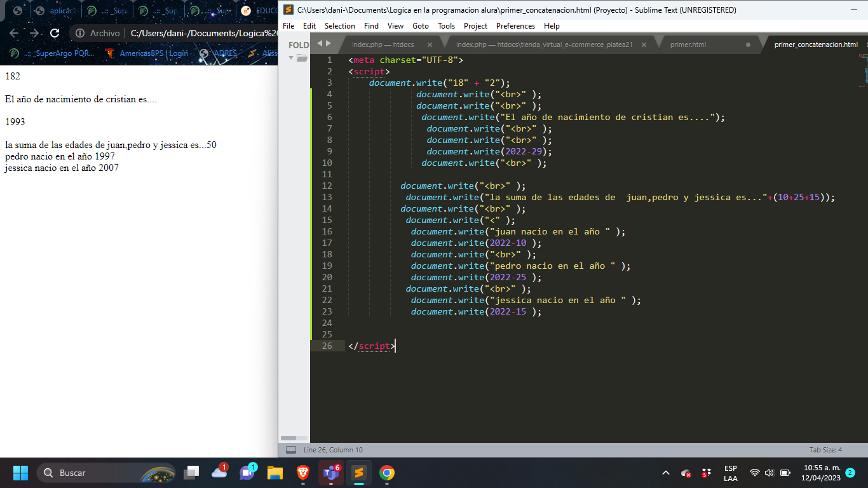Screen dimensions: 868x488
Task: Click "pedro nacio en el año 1997" in browser
Action: click(60, 156)
